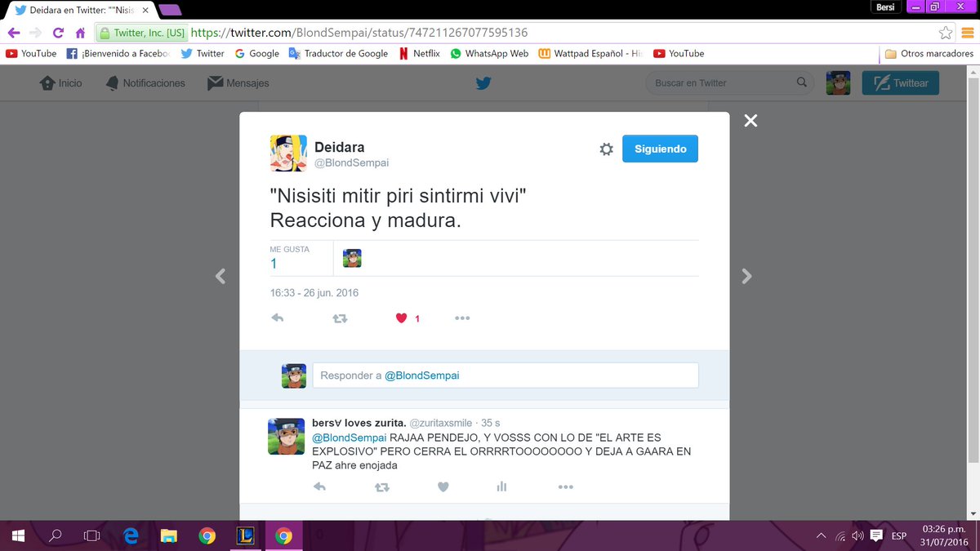The width and height of the screenshot is (980, 551).
Task: Open Deidara's profile picture
Action: coord(288,153)
